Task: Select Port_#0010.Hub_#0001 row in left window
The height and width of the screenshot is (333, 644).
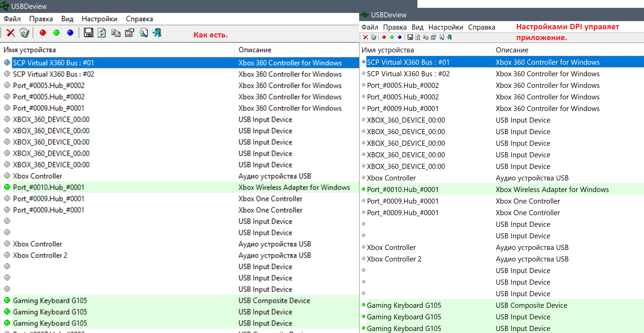Action: (x=180, y=187)
